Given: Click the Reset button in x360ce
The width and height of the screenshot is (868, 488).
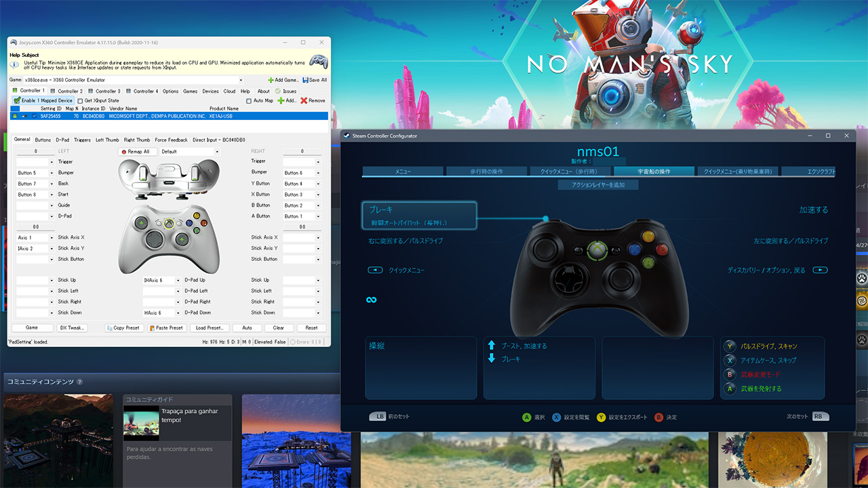Looking at the screenshot, I should point(311,328).
